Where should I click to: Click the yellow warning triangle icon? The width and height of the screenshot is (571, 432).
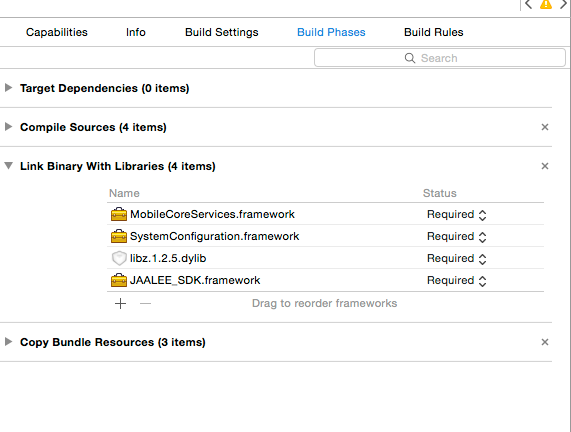point(546,4)
